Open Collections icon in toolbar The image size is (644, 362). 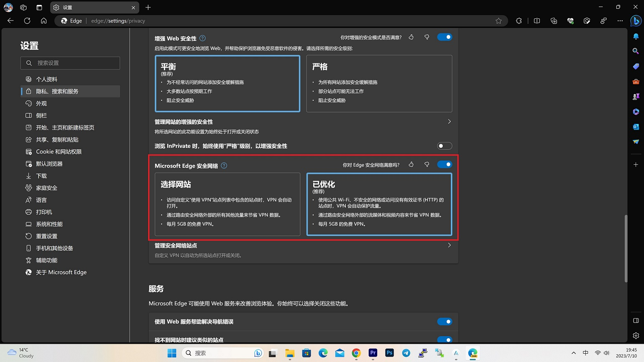point(554,21)
